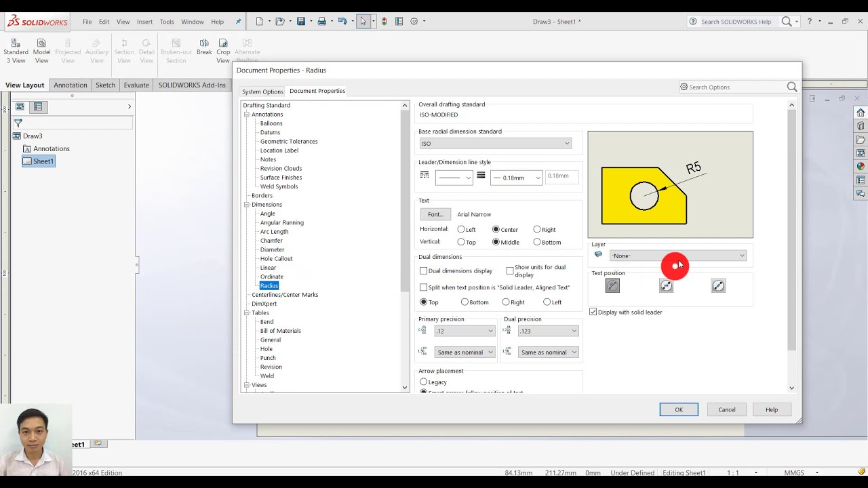Select the middle text position icon
This screenshot has height=488, width=868.
pos(666,286)
